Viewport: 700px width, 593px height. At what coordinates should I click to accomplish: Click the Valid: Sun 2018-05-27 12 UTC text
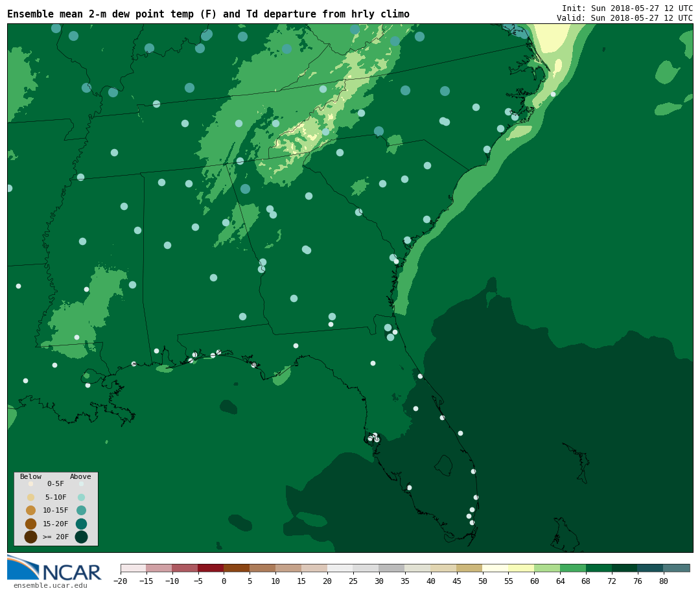625,18
